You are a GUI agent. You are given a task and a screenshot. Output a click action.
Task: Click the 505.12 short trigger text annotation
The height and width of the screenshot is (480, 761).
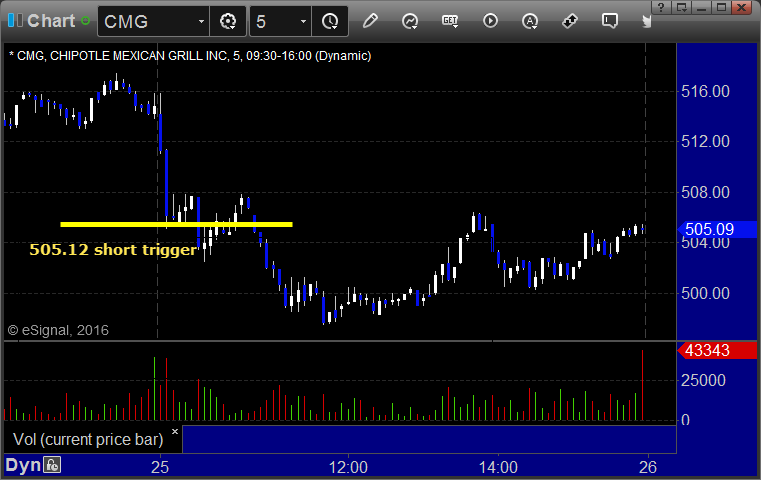coord(113,249)
